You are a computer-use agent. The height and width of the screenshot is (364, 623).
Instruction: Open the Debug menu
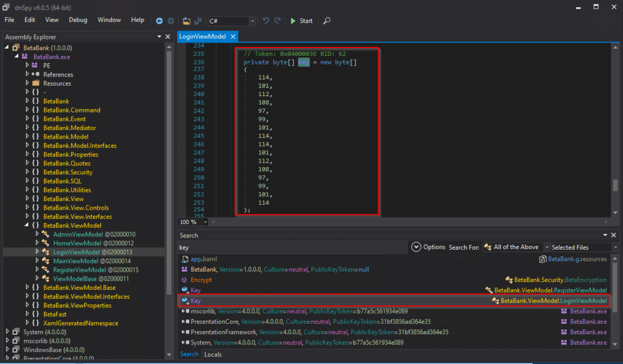click(x=78, y=20)
